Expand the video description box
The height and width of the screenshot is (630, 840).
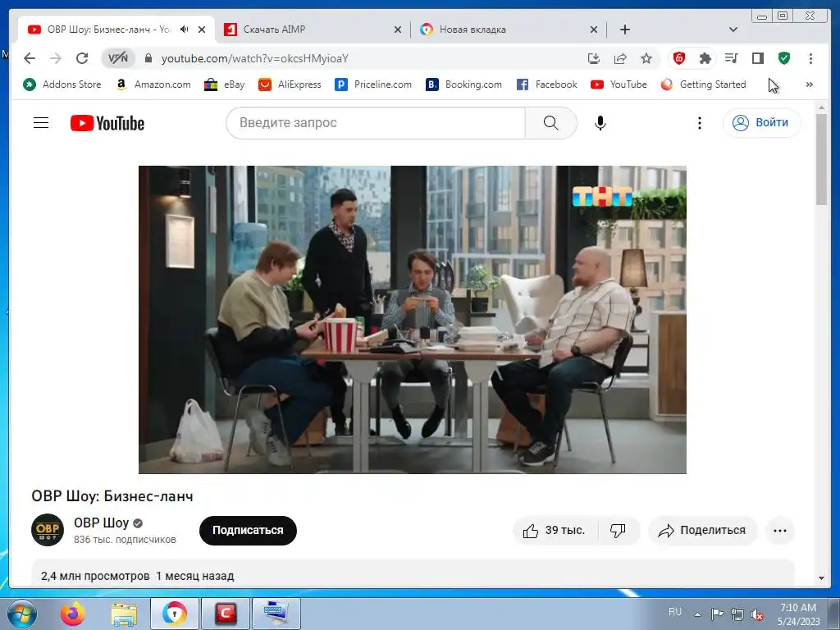(413, 573)
